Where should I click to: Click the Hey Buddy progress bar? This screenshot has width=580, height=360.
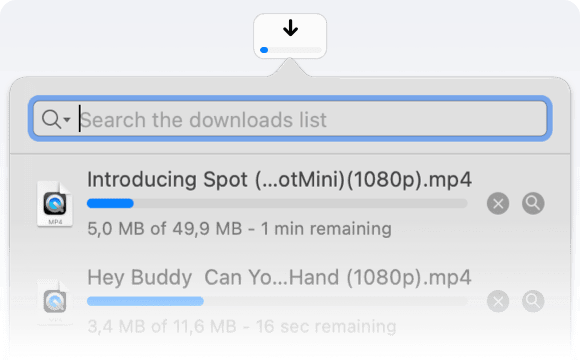click(x=277, y=301)
